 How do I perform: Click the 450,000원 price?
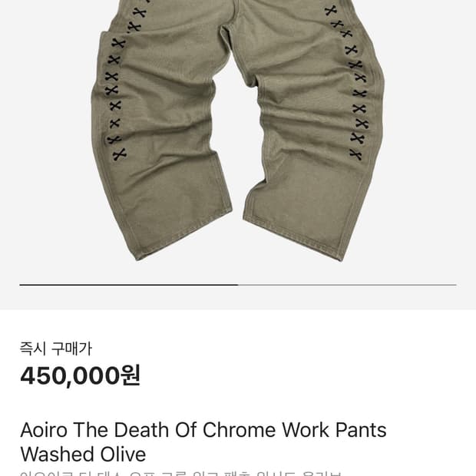[x=80, y=375]
